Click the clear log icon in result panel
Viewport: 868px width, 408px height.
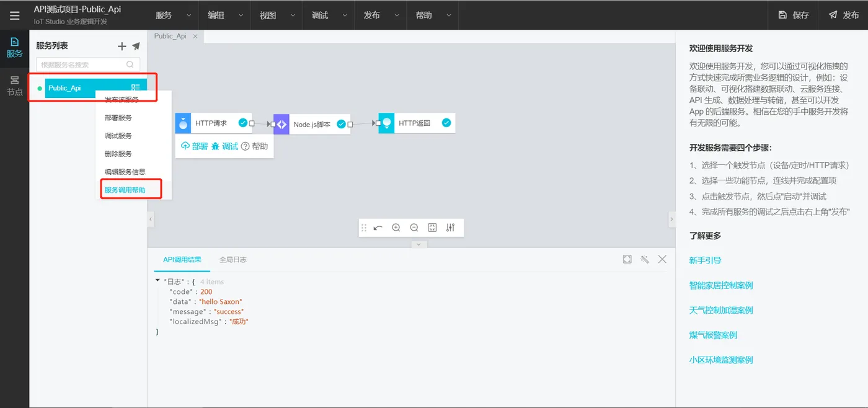(x=645, y=259)
